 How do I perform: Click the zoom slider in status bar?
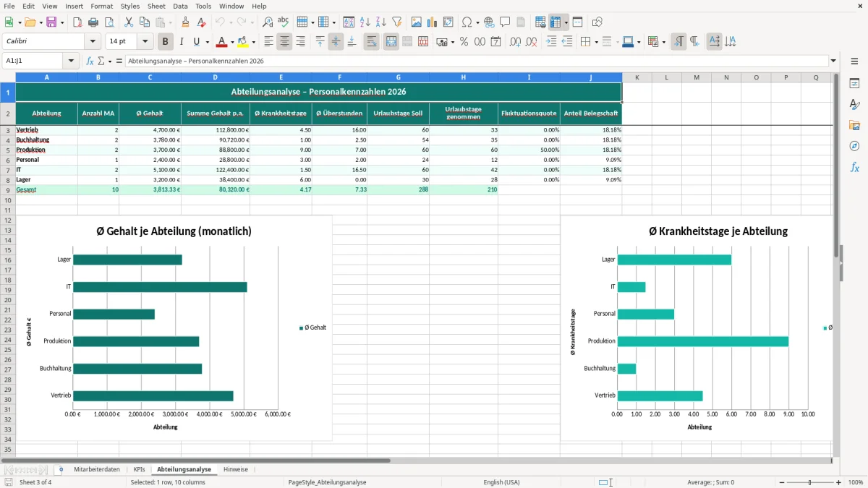[809, 482]
